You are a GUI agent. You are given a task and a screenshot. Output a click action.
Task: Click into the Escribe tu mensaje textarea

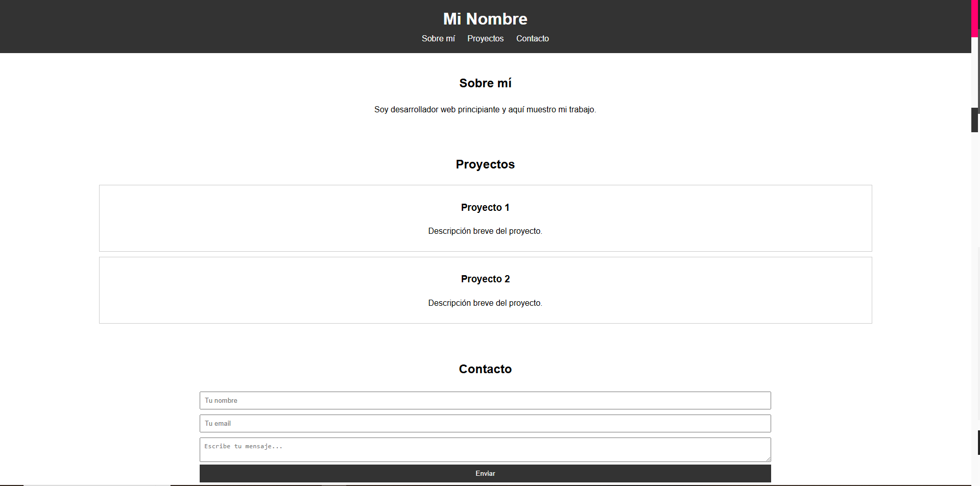pos(485,449)
